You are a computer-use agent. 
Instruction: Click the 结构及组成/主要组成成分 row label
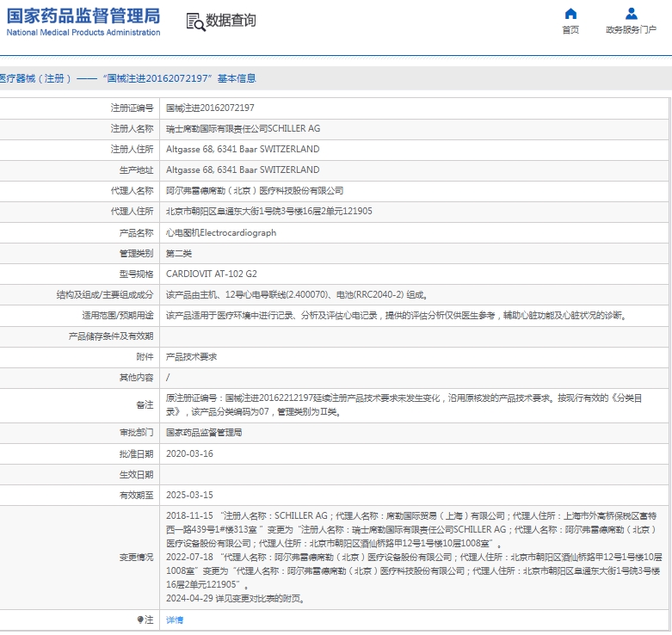tap(105, 295)
